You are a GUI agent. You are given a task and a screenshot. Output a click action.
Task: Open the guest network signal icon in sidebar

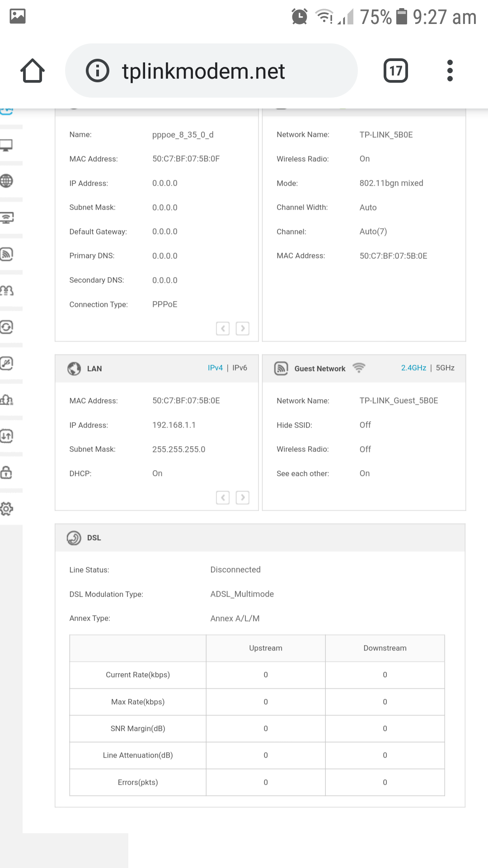coord(6,254)
